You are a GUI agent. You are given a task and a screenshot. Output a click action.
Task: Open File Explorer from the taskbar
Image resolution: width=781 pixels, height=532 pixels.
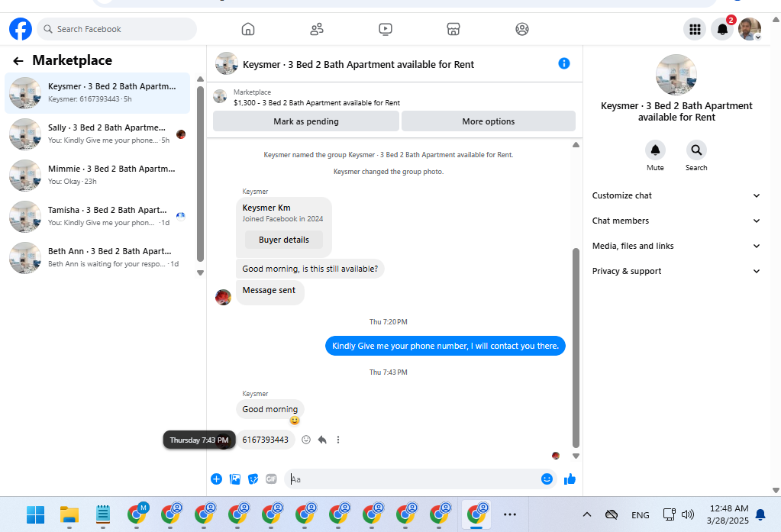pyautogui.click(x=69, y=514)
